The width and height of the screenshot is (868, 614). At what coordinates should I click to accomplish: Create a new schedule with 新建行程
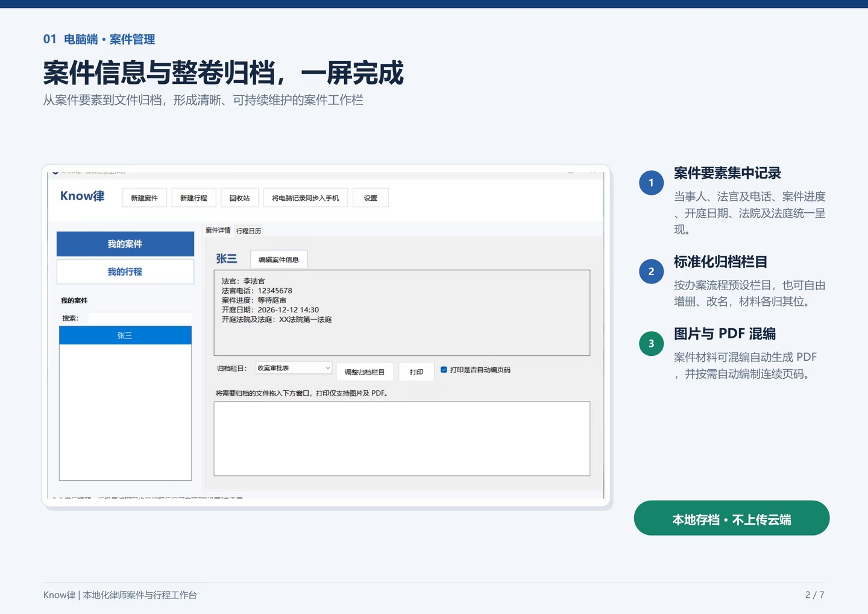click(193, 198)
